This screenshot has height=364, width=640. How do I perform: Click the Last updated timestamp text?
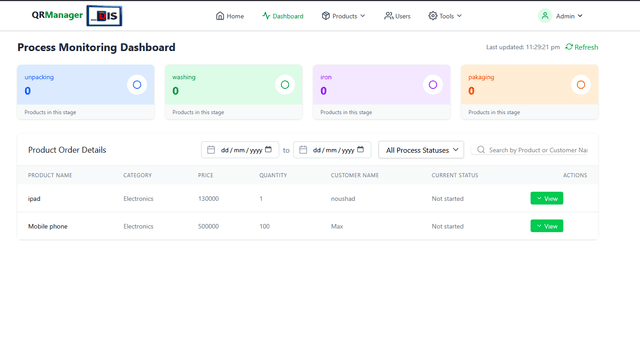coord(523,47)
